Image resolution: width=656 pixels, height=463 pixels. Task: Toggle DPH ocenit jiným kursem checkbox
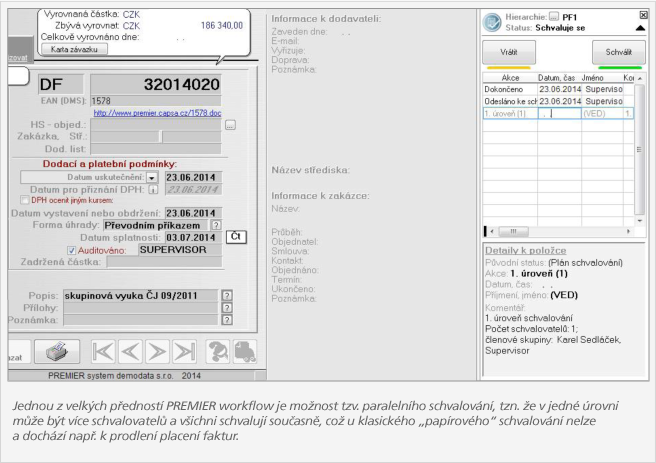25,200
